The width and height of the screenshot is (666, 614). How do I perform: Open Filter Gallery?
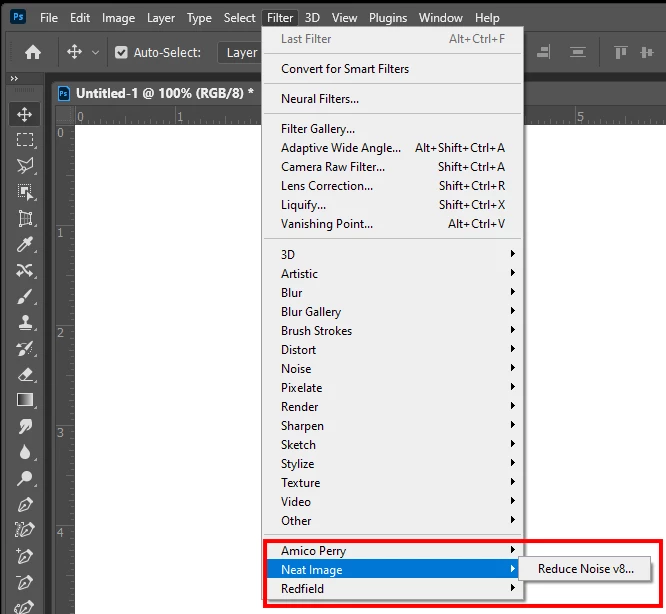pyautogui.click(x=392, y=129)
